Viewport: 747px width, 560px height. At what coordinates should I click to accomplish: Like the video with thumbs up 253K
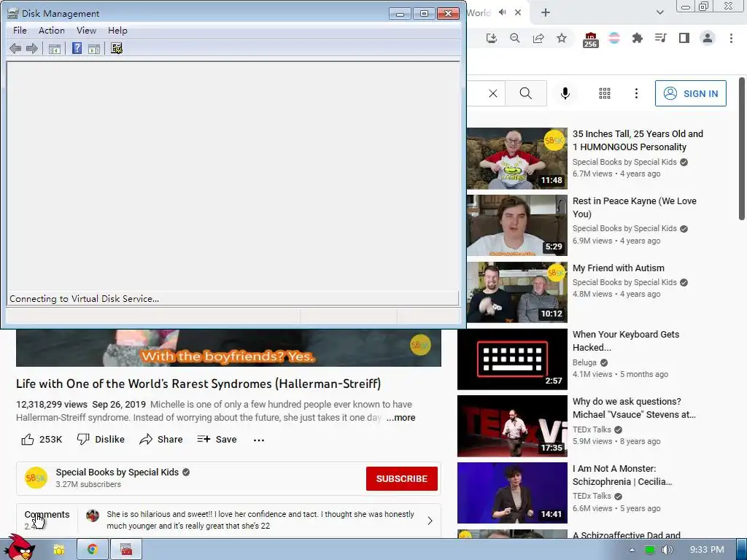click(42, 440)
